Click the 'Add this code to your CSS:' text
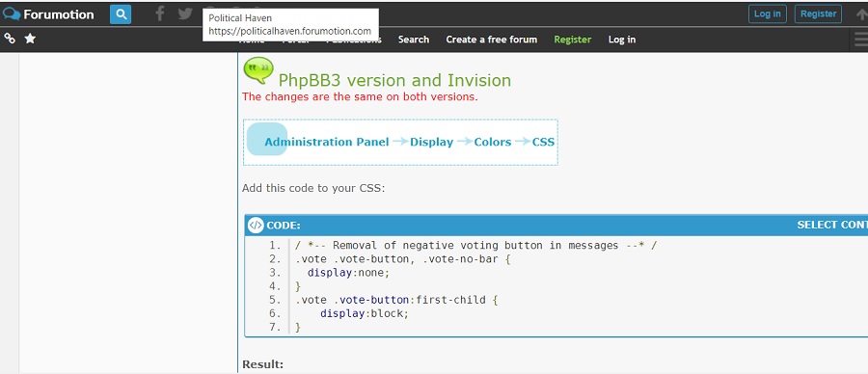The image size is (868, 374). pos(313,188)
